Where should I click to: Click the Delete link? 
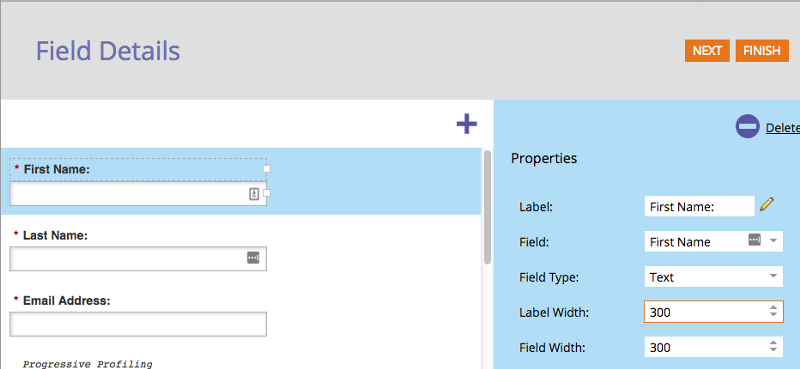pyautogui.click(x=783, y=128)
